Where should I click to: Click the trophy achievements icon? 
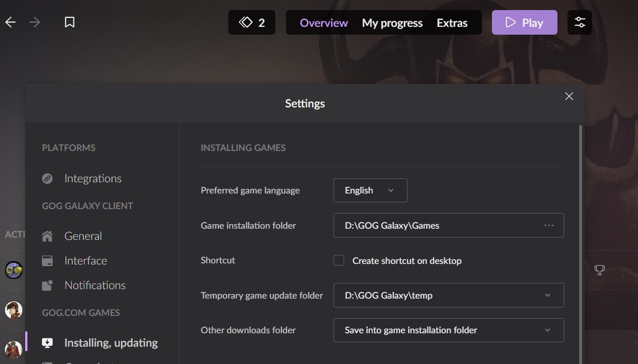coord(599,270)
